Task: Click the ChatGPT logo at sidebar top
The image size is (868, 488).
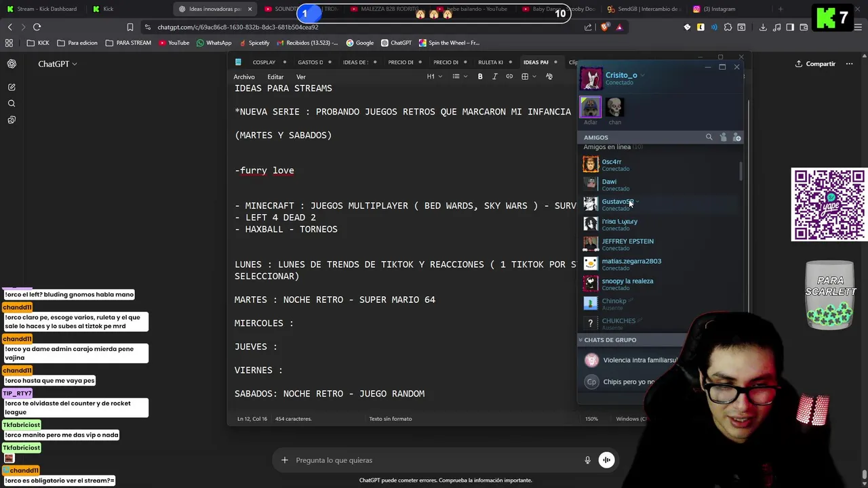Action: point(12,64)
